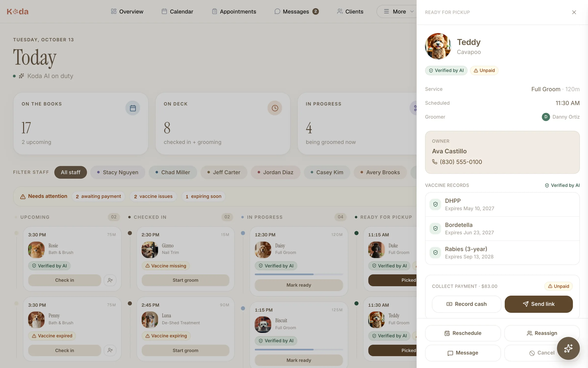588x368 pixels.
Task: Click Luna's pet photo
Action: point(150,320)
